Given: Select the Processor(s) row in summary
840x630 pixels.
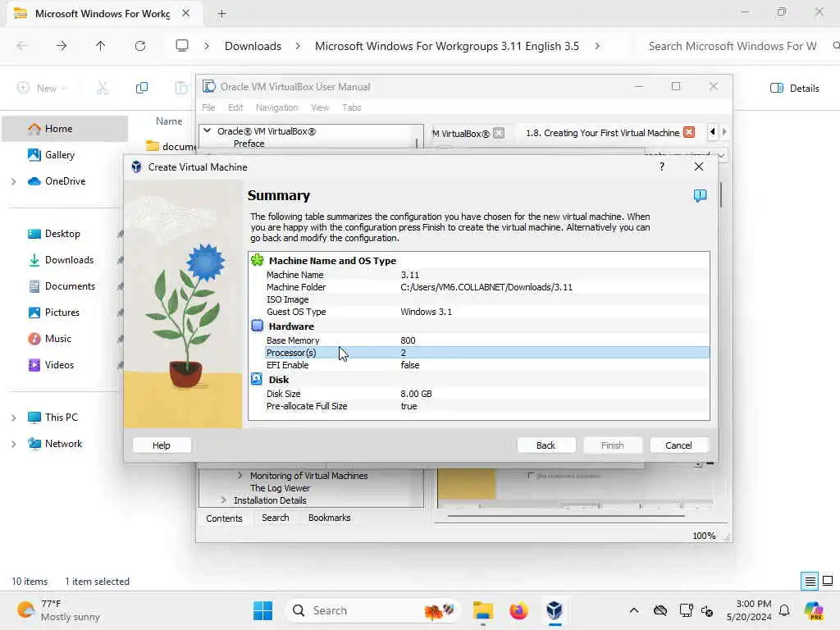Looking at the screenshot, I should pyautogui.click(x=486, y=353).
